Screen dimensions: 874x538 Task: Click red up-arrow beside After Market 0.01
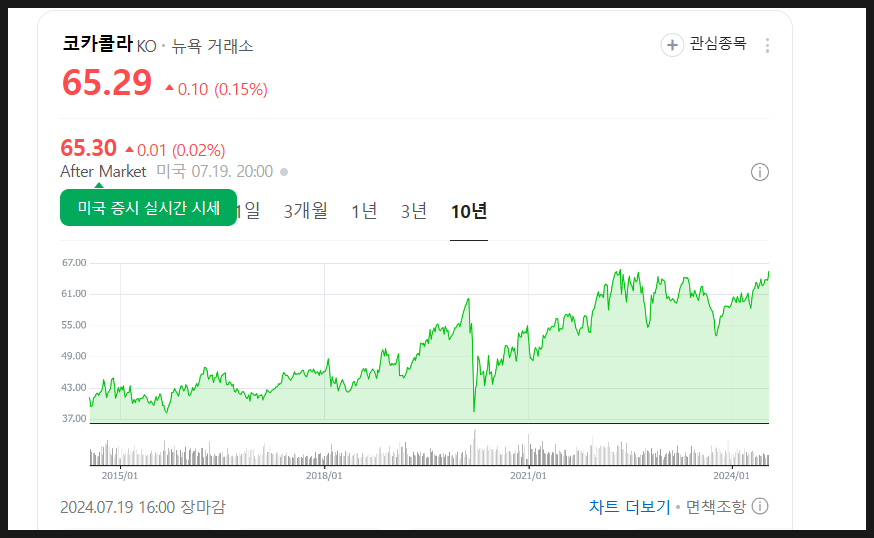coord(129,149)
